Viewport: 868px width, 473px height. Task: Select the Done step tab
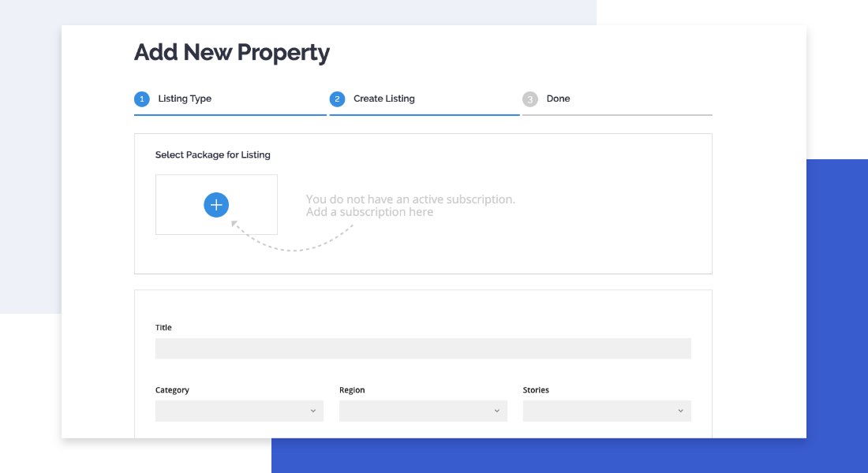coord(558,99)
